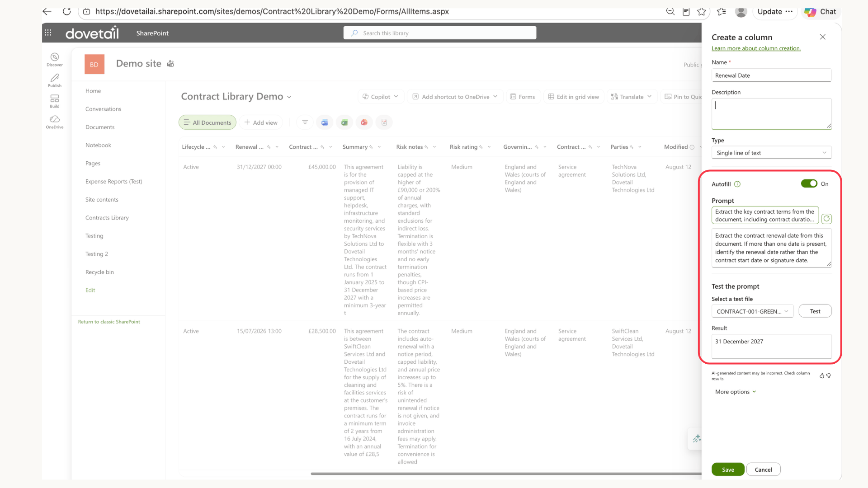The image size is (868, 488).
Task: Cancel the column creation
Action: [x=763, y=469]
